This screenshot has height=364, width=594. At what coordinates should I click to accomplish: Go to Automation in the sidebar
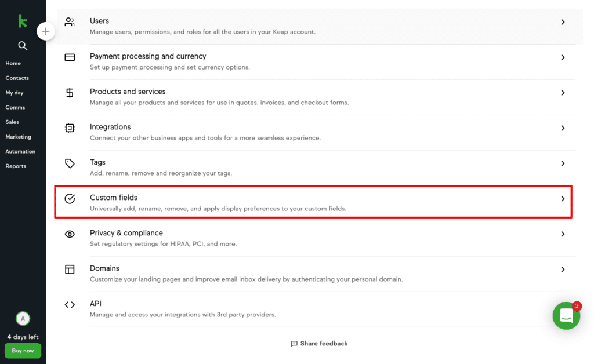click(20, 151)
